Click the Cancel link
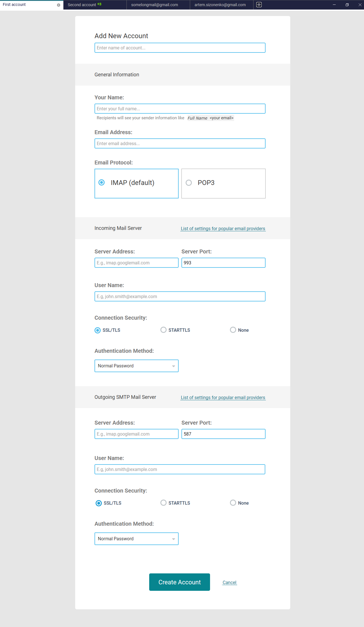Image resolution: width=364 pixels, height=627 pixels. point(229,583)
